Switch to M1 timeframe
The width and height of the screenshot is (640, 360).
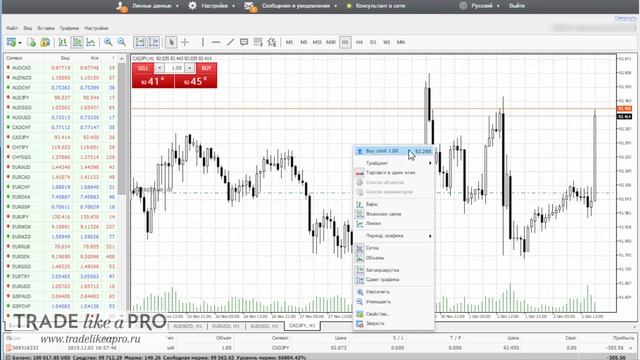coord(289,42)
